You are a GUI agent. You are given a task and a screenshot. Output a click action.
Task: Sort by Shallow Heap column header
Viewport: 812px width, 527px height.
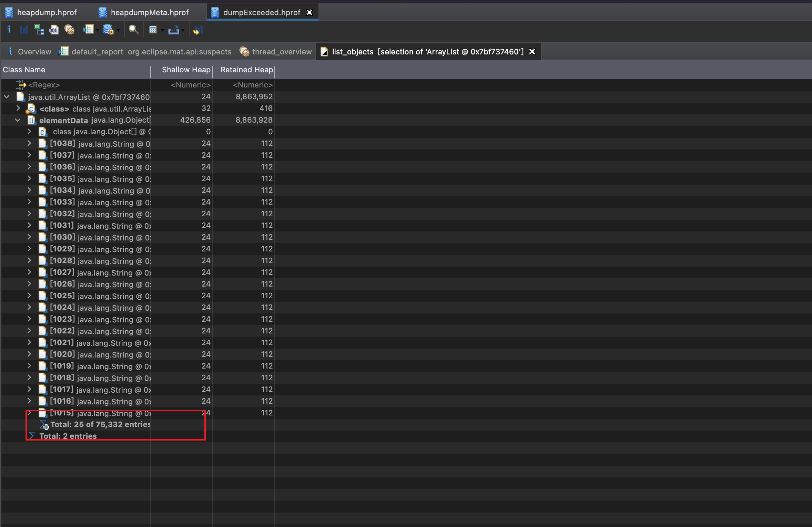click(182, 70)
